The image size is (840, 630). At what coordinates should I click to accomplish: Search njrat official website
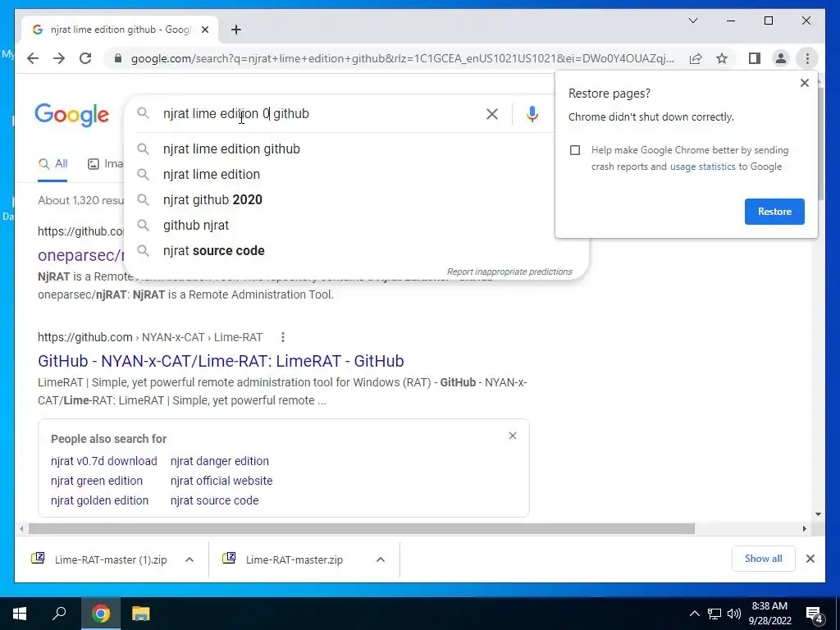pos(221,481)
